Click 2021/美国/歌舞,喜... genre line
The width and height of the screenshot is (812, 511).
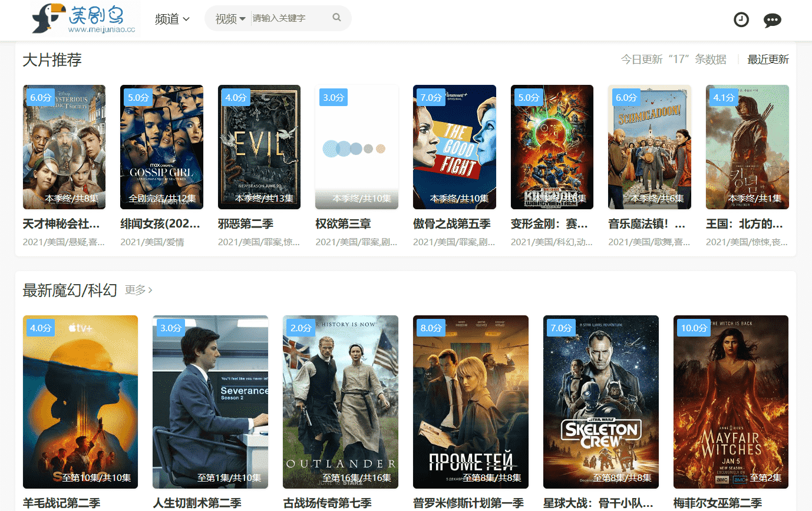pyautogui.click(x=649, y=242)
